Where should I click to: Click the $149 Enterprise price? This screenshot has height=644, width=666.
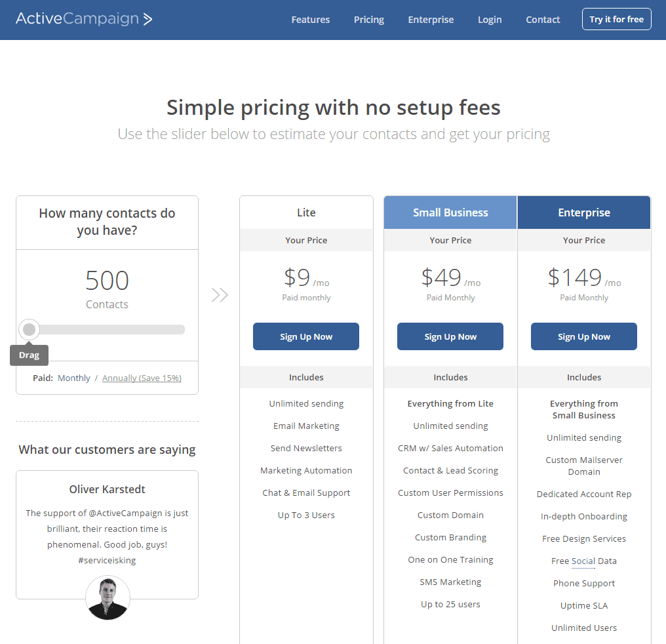[x=575, y=277]
